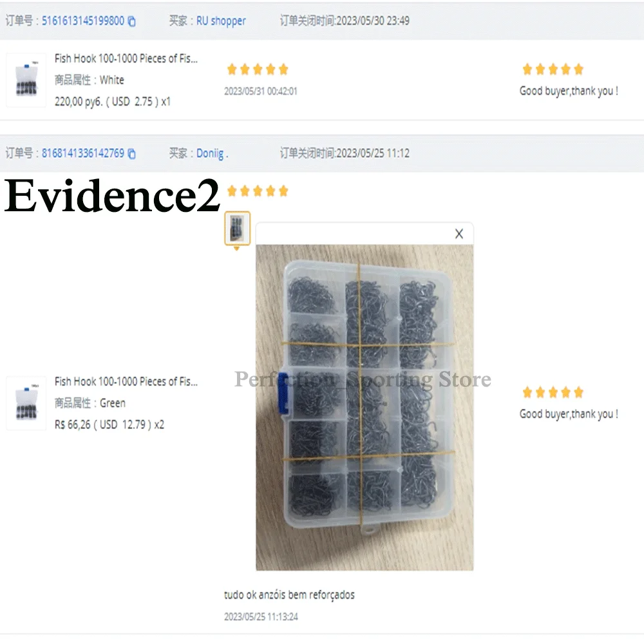
Task: Close the enlarged review photo popup
Action: pyautogui.click(x=459, y=234)
